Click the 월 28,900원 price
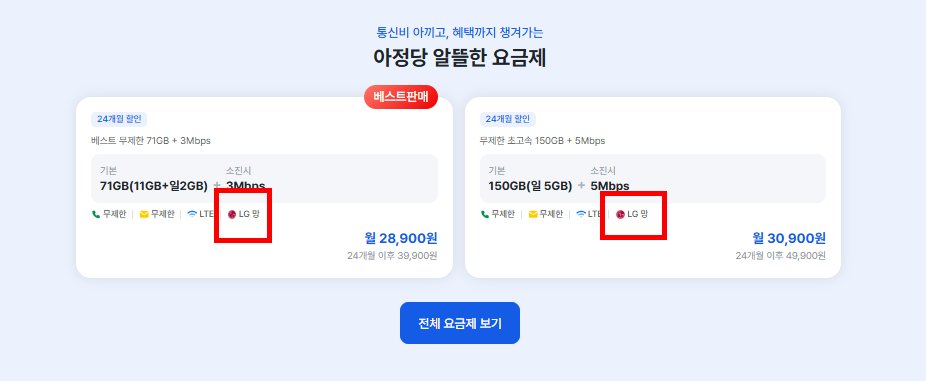 [401, 238]
